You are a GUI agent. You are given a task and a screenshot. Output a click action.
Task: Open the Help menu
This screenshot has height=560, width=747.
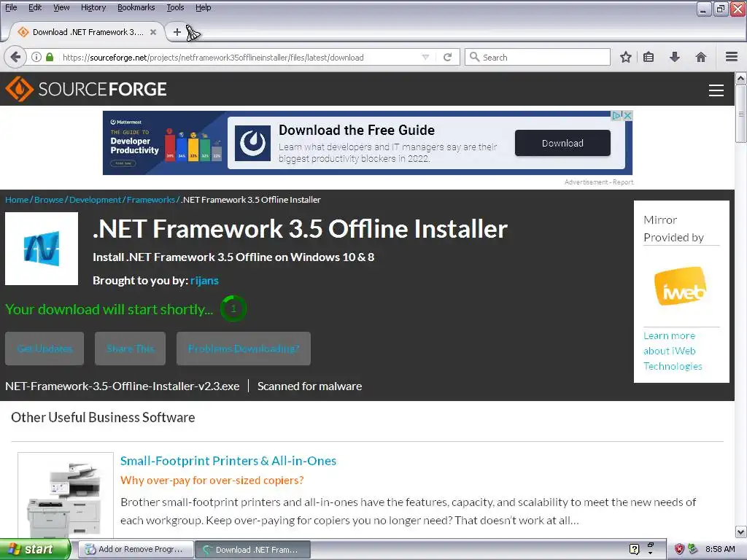click(x=204, y=7)
